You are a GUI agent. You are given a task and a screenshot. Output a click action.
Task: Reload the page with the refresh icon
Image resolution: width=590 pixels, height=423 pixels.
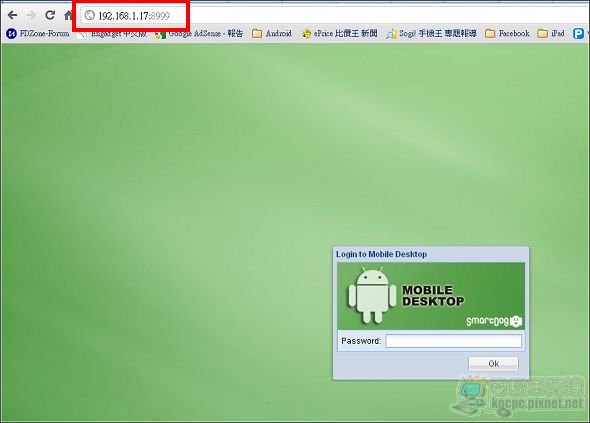pyautogui.click(x=50, y=15)
